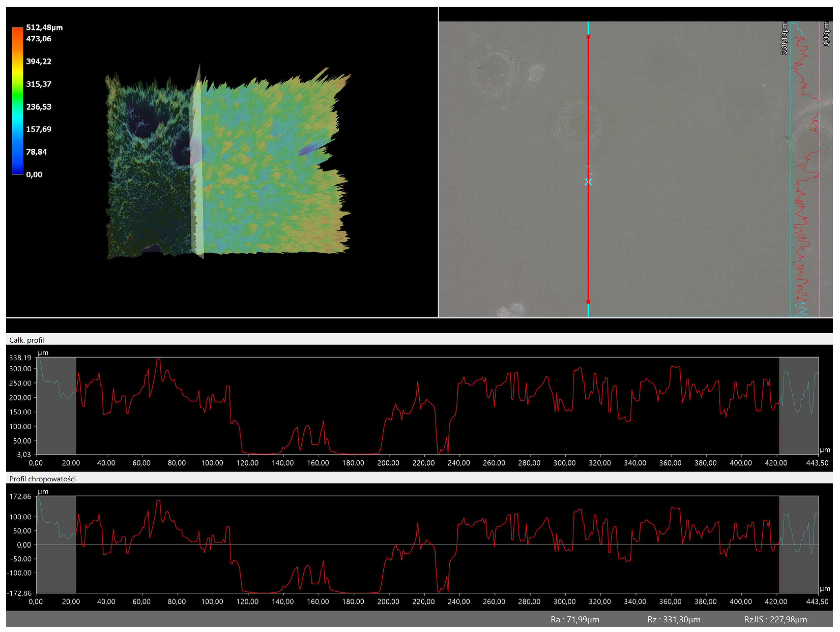Click the Rz : 331,30µm readout
840x632 pixels.
tap(674, 620)
